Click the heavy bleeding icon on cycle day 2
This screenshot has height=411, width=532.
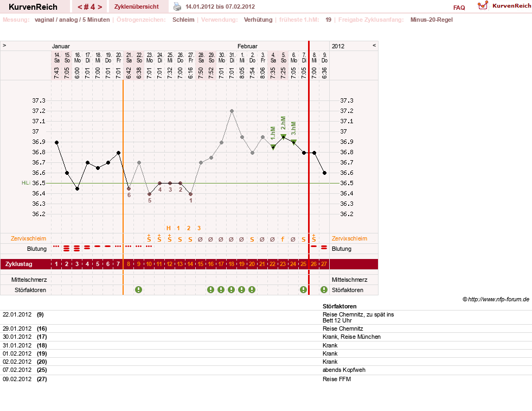coord(67,248)
